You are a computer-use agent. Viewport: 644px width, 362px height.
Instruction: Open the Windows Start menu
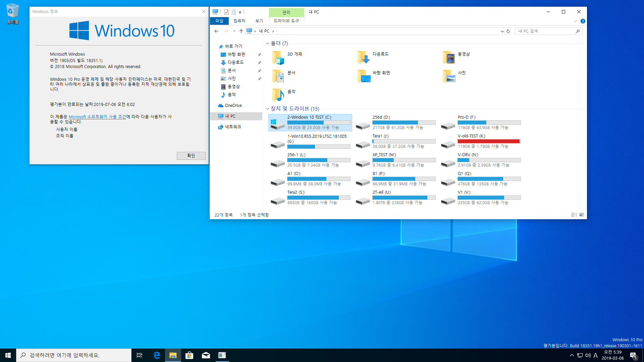[x=8, y=355]
